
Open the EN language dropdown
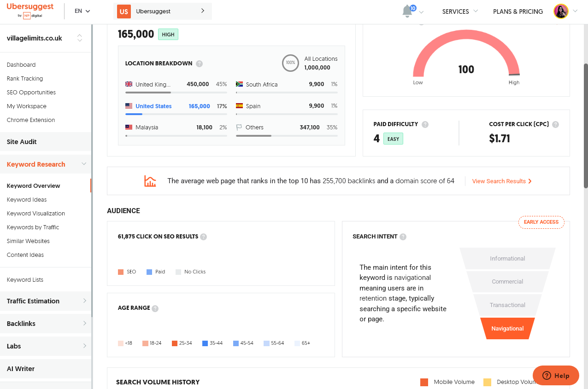click(82, 11)
